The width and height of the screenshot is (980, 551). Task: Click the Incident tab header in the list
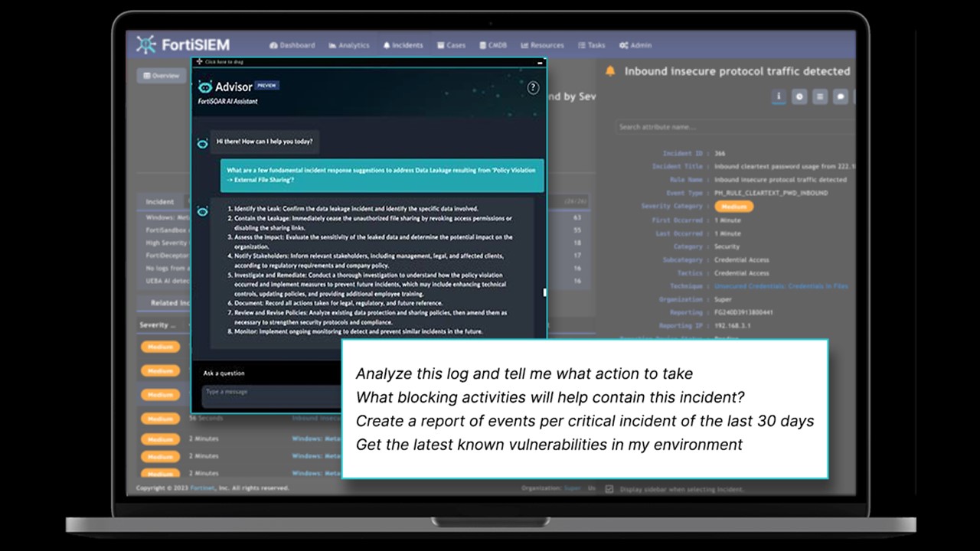(160, 202)
